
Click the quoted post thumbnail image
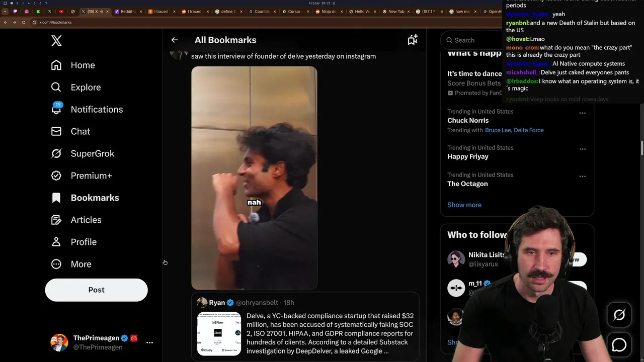[219, 333]
